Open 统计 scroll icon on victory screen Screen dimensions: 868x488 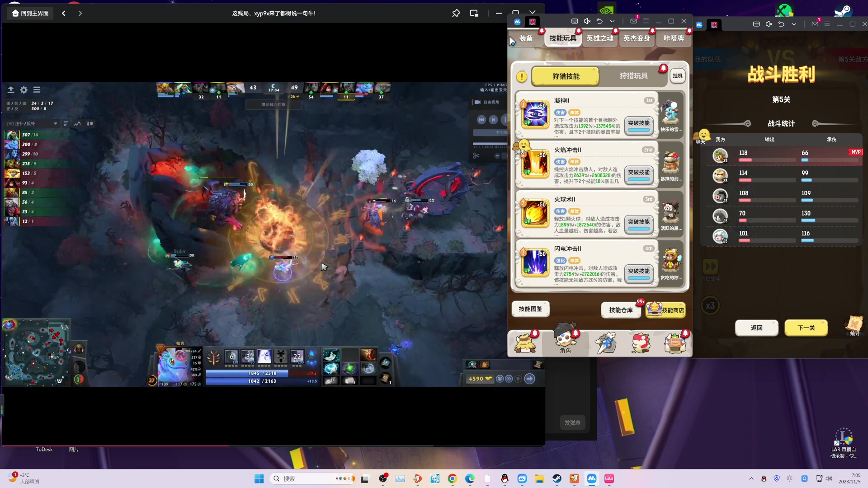click(854, 326)
